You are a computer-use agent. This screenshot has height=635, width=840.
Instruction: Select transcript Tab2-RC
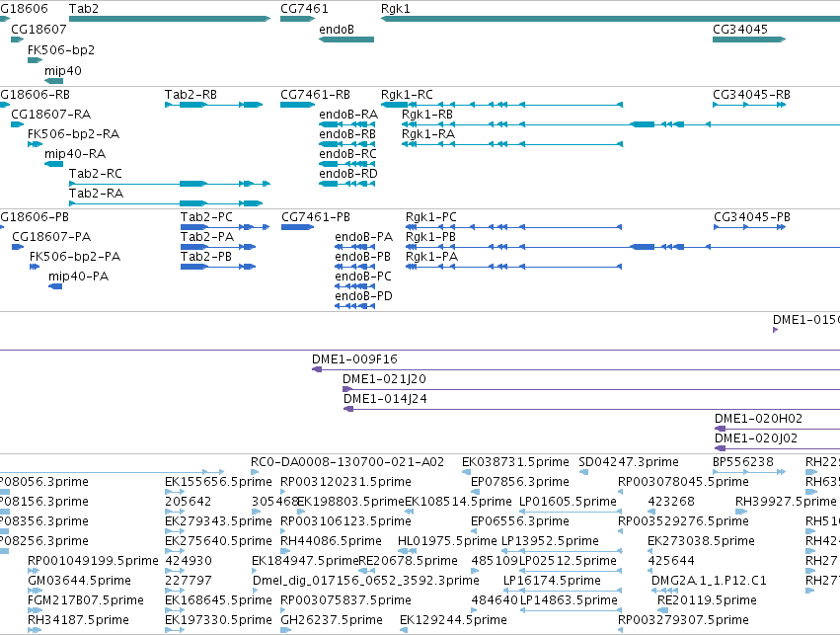tap(96, 174)
